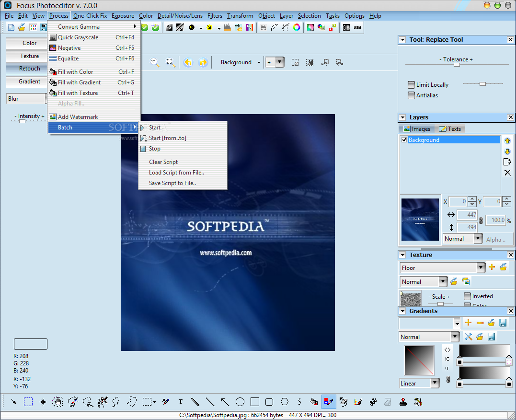Enable the Limit Locally checkbox
The image size is (516, 420).
point(411,85)
